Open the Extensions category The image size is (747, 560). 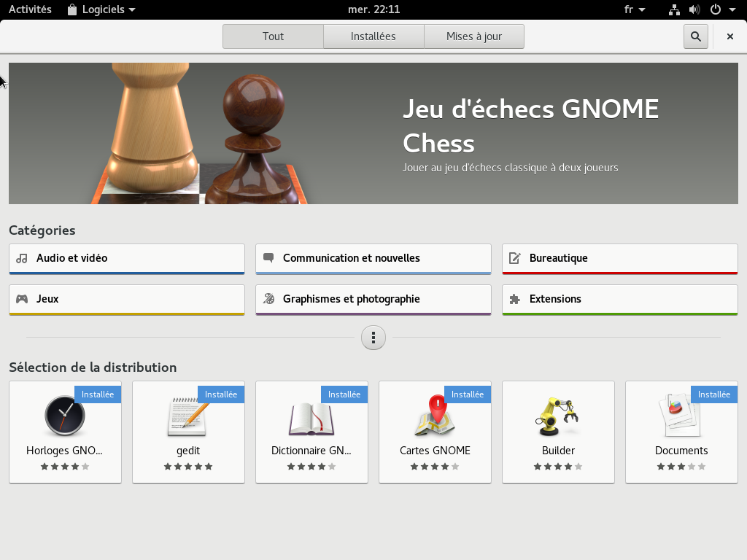(x=620, y=300)
